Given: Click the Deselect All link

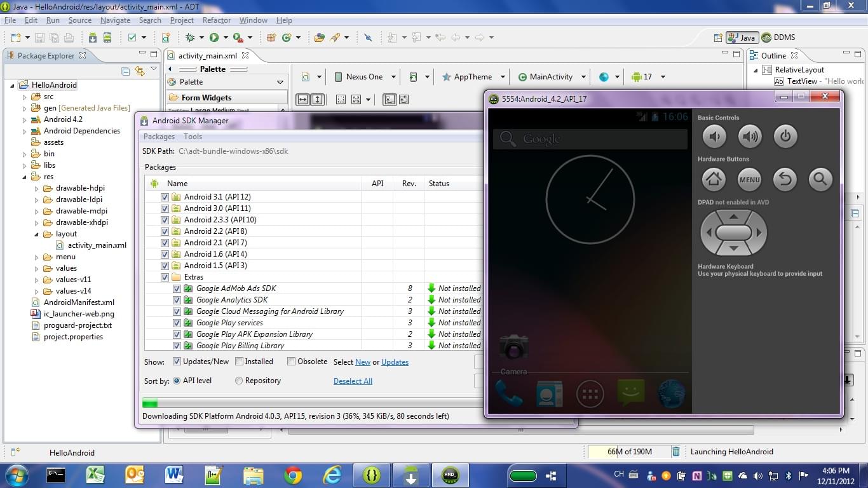Looking at the screenshot, I should (353, 381).
